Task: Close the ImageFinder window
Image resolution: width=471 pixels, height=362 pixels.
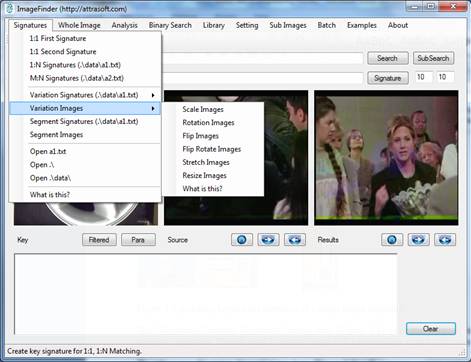Action: coord(453,6)
